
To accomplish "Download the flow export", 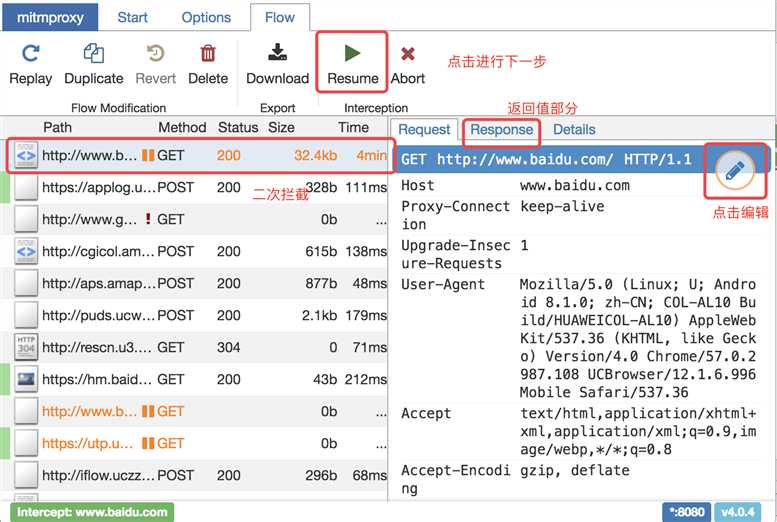I will click(x=278, y=63).
